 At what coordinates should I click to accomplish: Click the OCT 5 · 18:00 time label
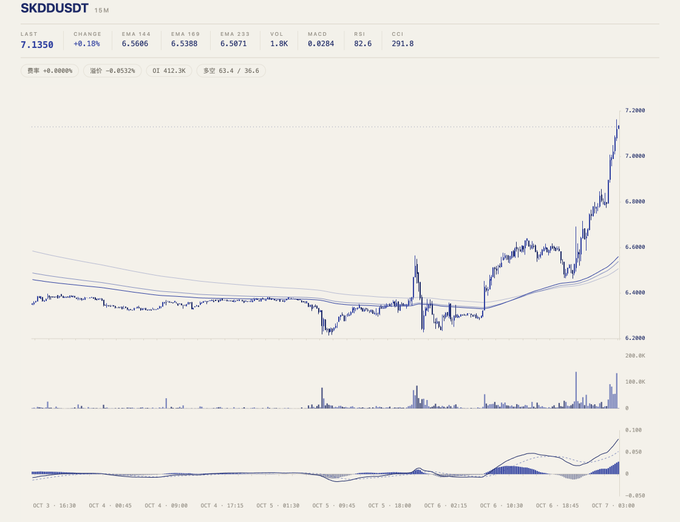click(390, 506)
